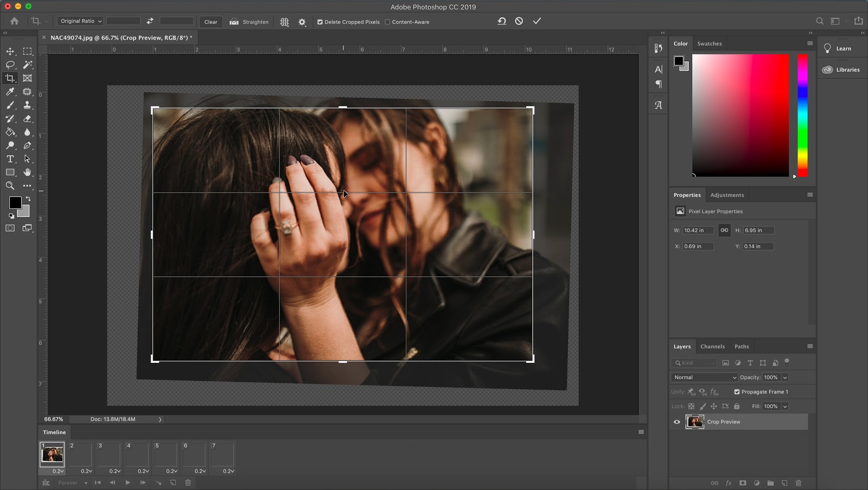This screenshot has height=490, width=868.
Task: Open crop overlay grid options
Action: [284, 22]
